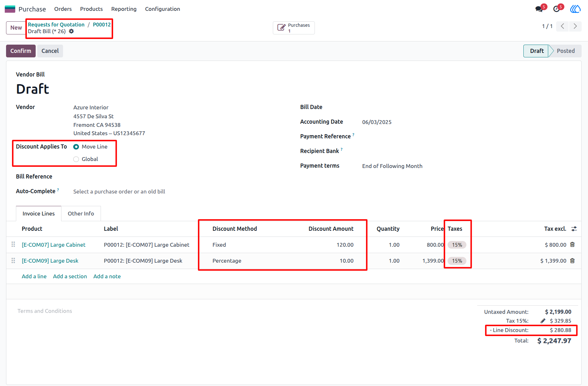Click the Cancel button
Viewport: 588px width, 386px height.
tap(50, 51)
